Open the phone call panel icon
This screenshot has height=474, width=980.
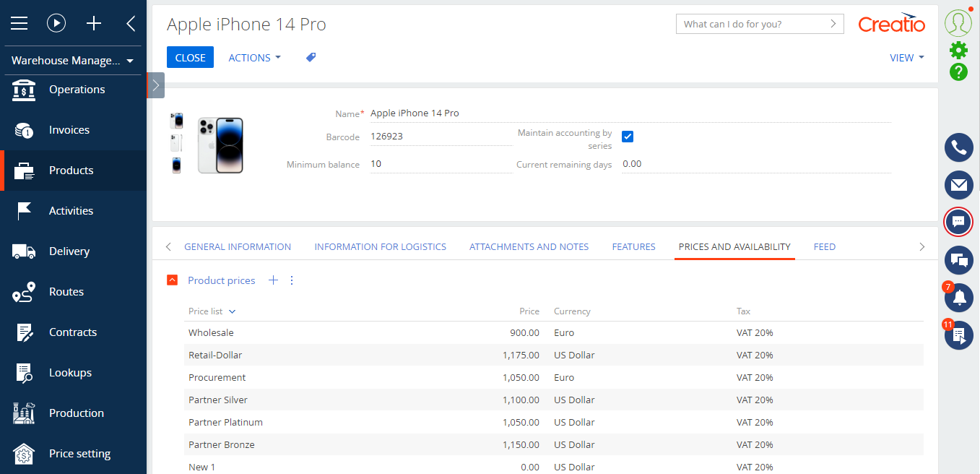pyautogui.click(x=958, y=148)
